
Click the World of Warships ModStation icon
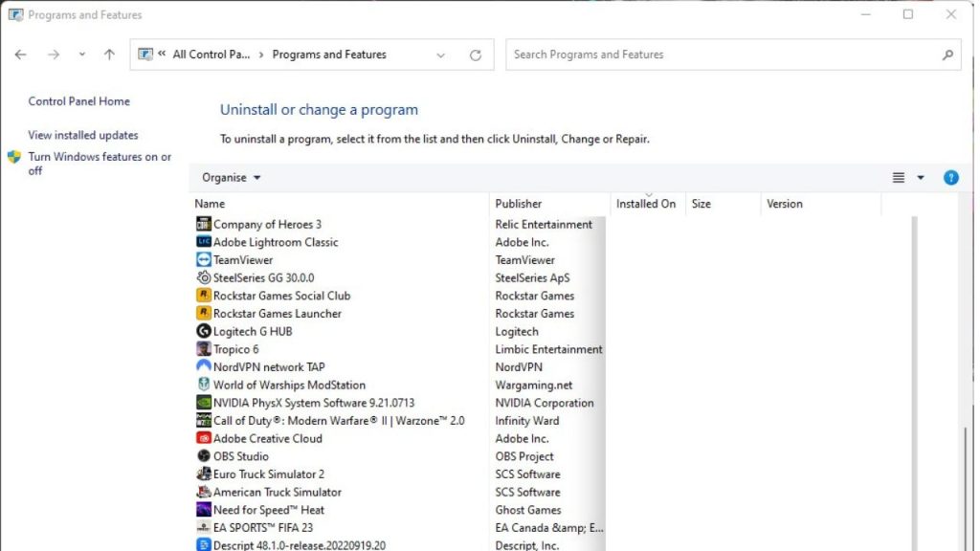[203, 385]
